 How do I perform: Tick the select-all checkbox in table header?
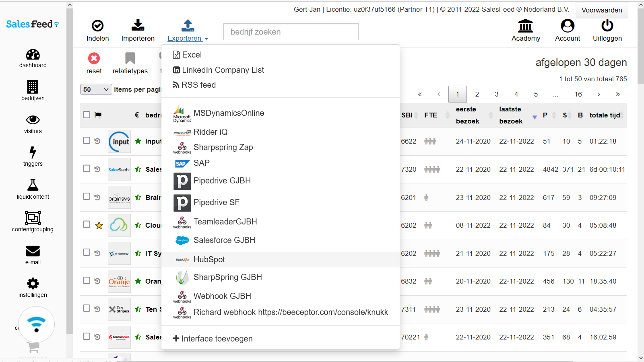pyautogui.click(x=87, y=115)
